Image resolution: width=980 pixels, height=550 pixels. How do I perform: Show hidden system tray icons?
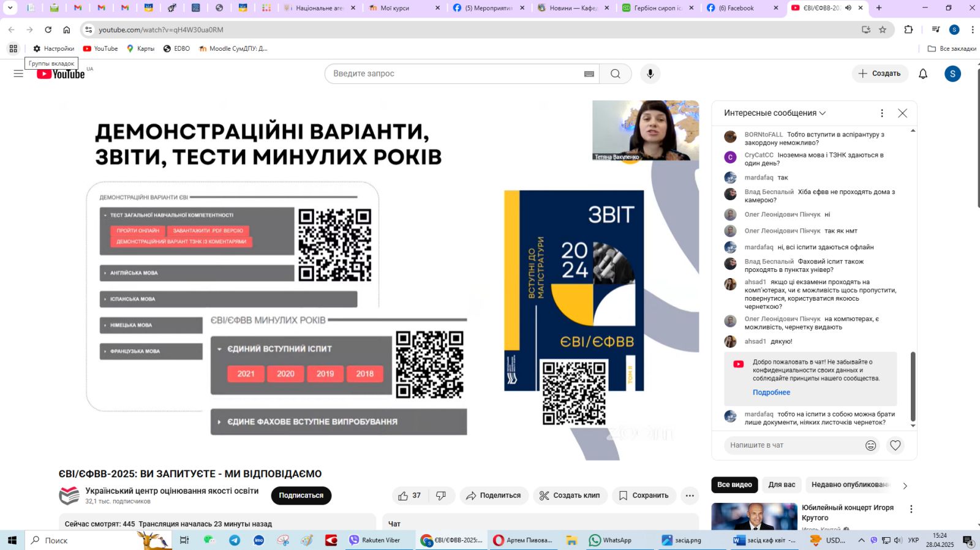861,540
